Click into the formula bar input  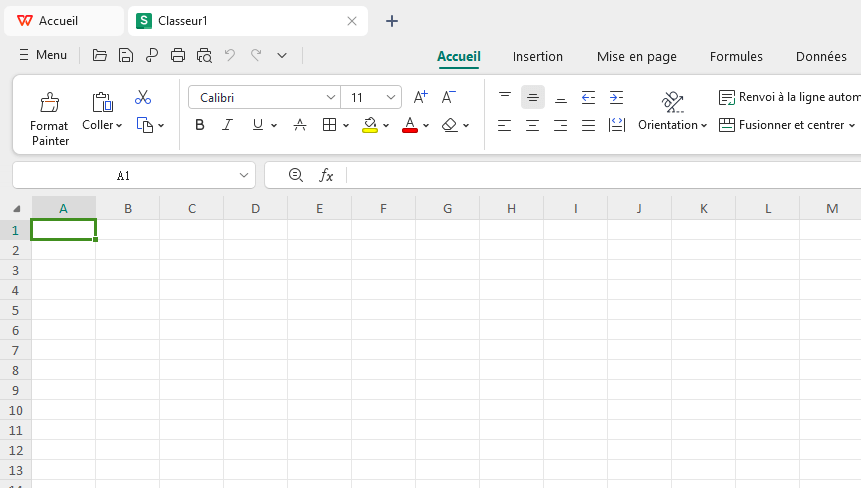click(604, 175)
